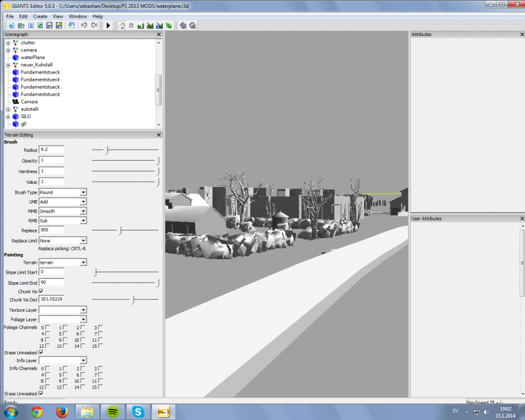525x420 pixels.
Task: Close the Scenegraph panel
Action: (x=159, y=35)
